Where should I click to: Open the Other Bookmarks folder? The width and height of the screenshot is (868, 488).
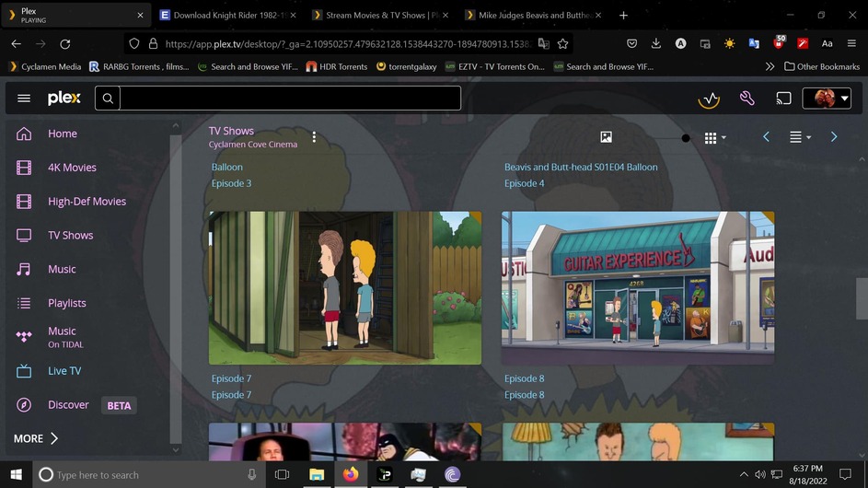[822, 66]
